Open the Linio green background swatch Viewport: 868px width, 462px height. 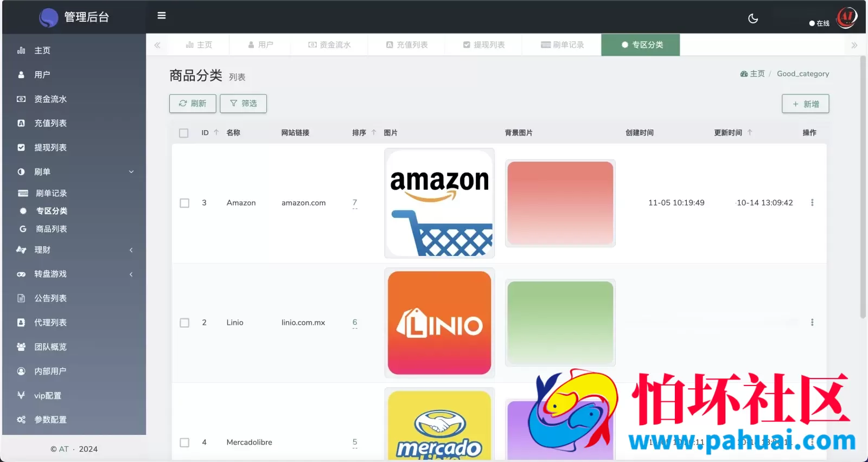[x=560, y=323]
